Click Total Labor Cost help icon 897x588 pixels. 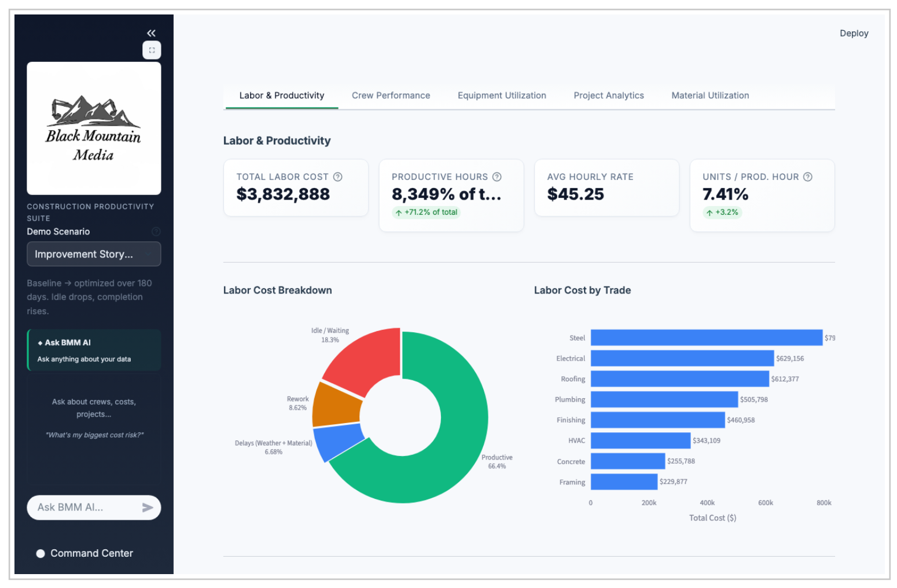pyautogui.click(x=338, y=177)
